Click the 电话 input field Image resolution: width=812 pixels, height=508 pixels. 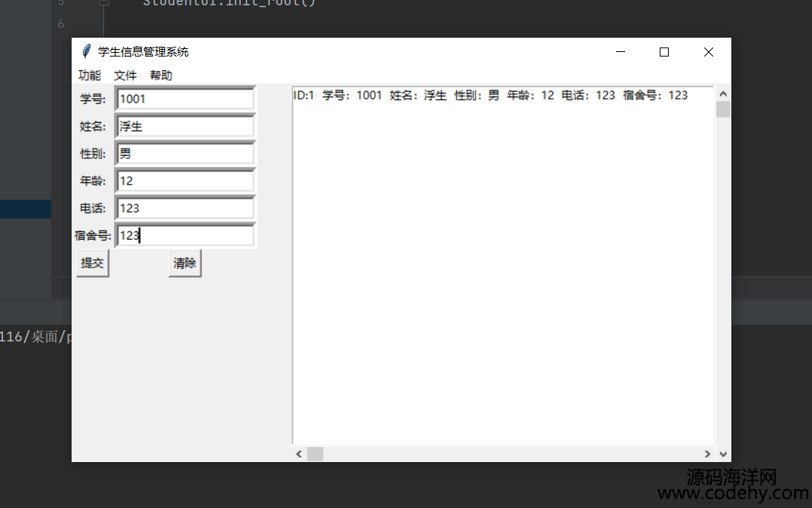[185, 208]
